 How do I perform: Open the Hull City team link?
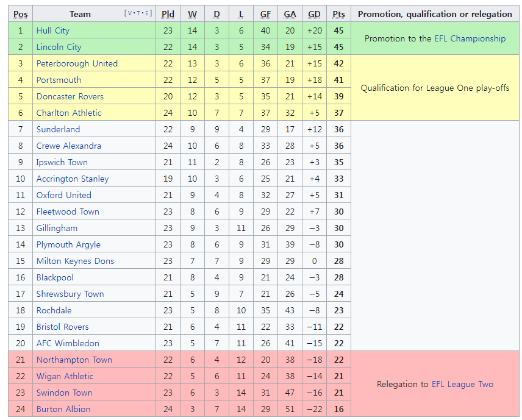(53, 30)
